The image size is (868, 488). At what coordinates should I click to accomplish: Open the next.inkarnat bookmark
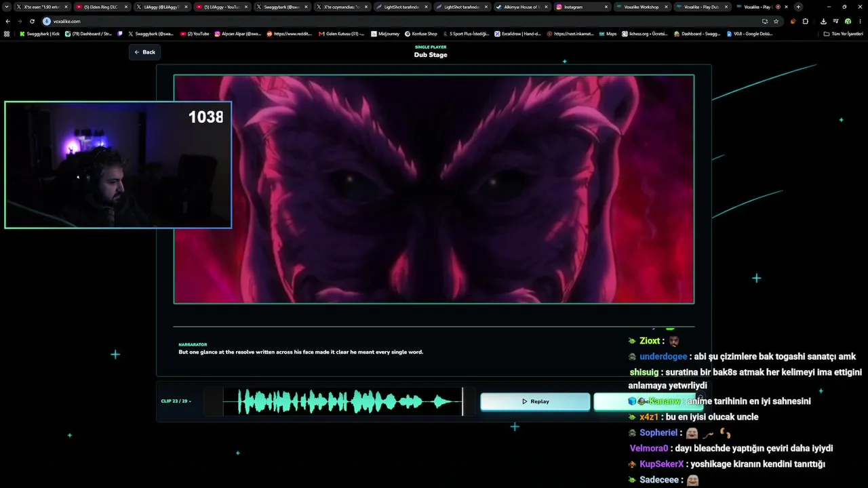[x=570, y=33]
